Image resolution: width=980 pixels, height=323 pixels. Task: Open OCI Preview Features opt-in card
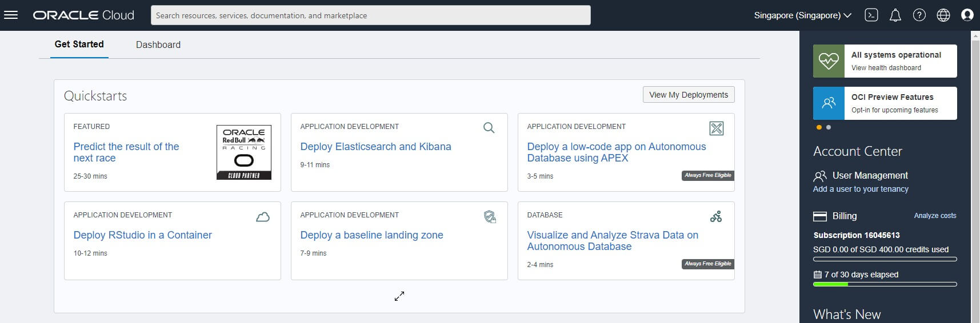[x=885, y=103]
